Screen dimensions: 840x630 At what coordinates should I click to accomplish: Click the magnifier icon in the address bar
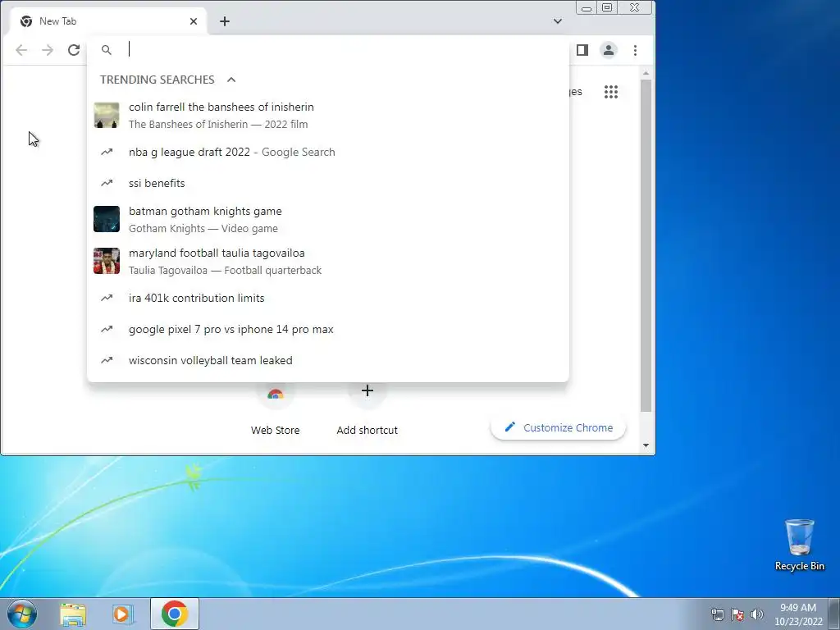pos(107,50)
